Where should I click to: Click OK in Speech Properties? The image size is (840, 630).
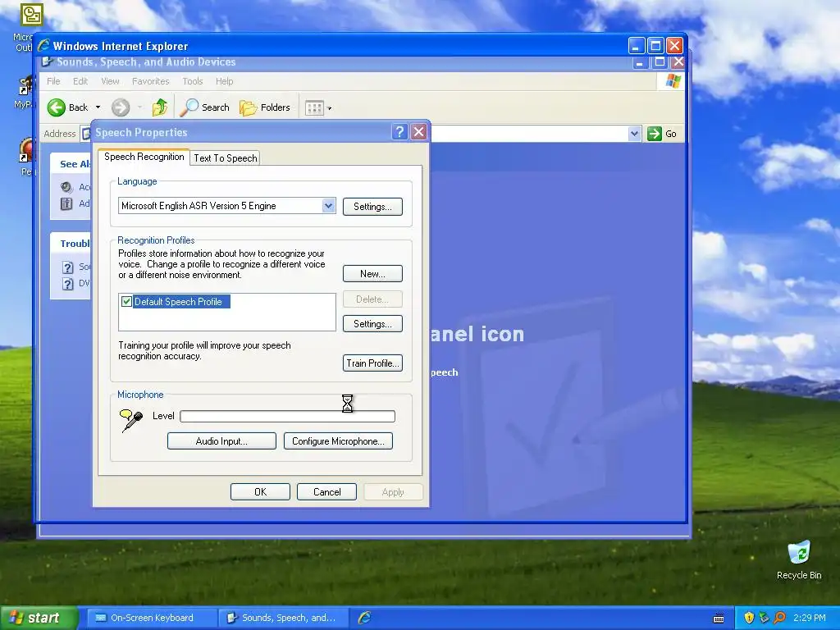260,492
